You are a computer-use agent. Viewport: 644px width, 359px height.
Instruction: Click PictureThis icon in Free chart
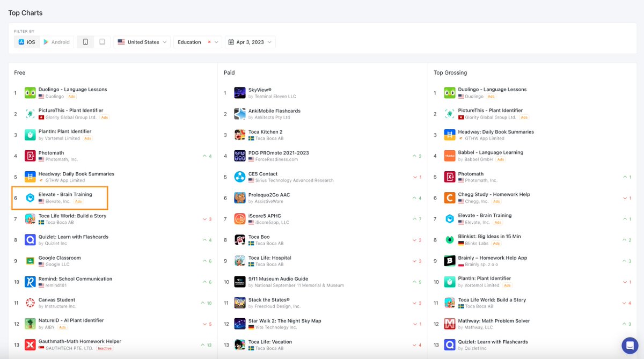point(30,114)
